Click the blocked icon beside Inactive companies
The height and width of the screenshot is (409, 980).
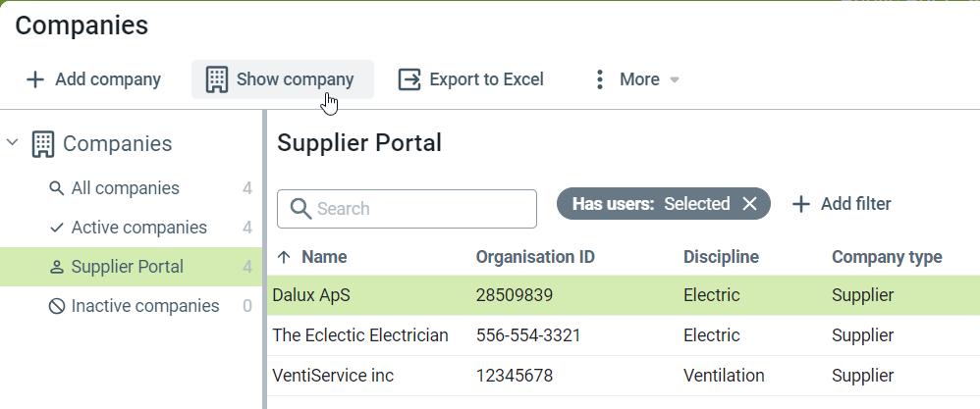click(57, 306)
